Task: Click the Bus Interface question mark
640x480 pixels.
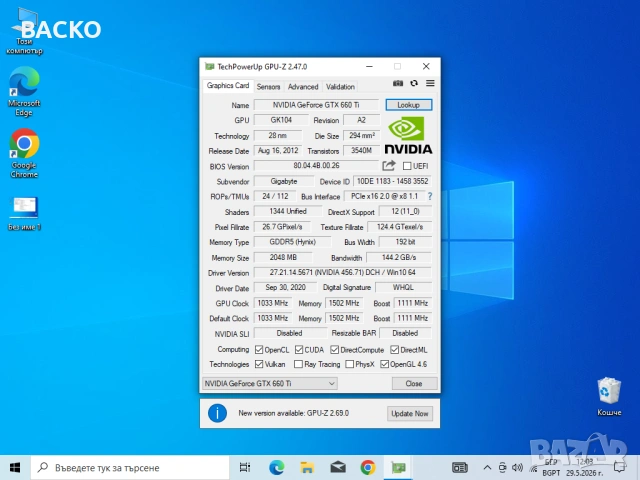Action: pyautogui.click(x=430, y=196)
